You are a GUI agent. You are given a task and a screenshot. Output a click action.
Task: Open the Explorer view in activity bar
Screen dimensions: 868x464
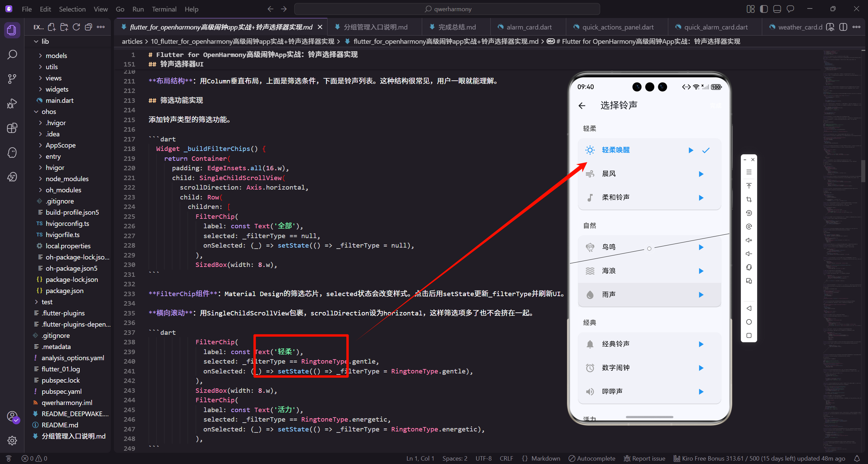pos(12,30)
